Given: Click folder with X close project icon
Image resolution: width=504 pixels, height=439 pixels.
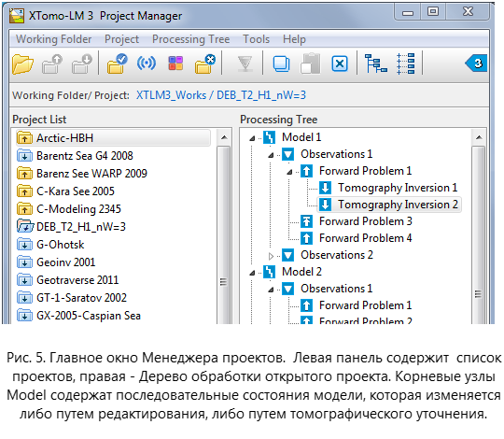Looking at the screenshot, I should point(205,64).
